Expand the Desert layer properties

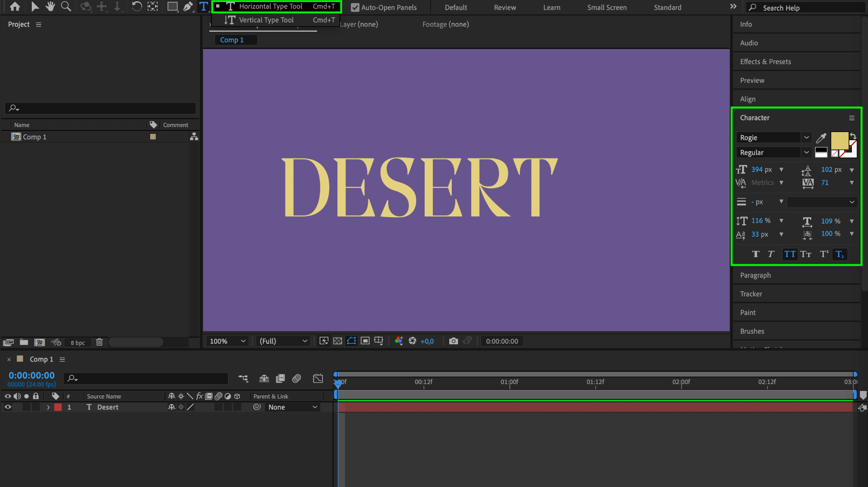[48, 407]
